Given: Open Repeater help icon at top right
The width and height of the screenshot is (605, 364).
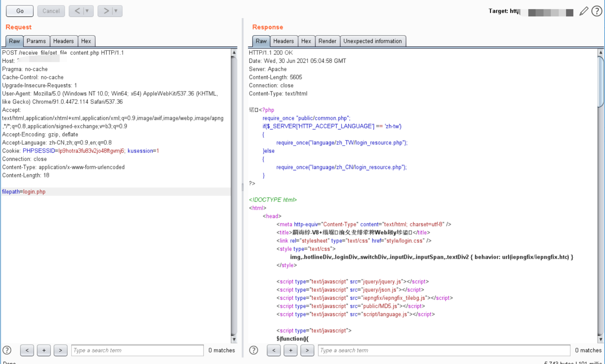Looking at the screenshot, I should click(x=597, y=11).
